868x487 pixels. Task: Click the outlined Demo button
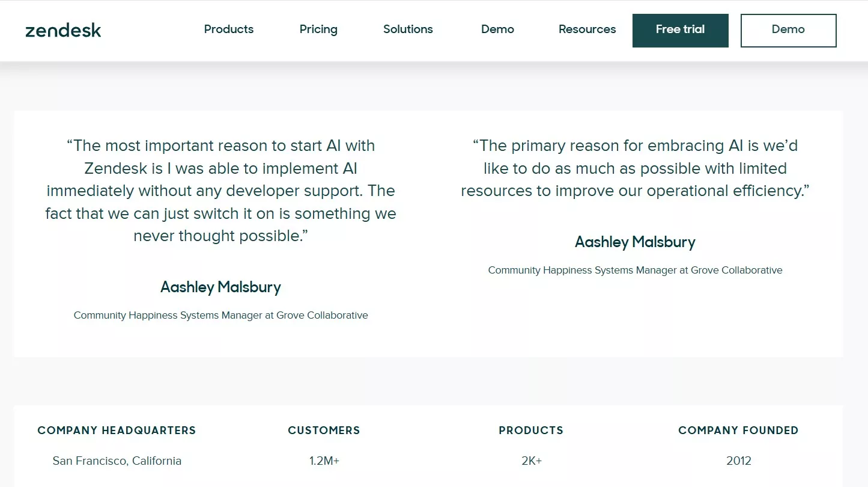point(789,31)
